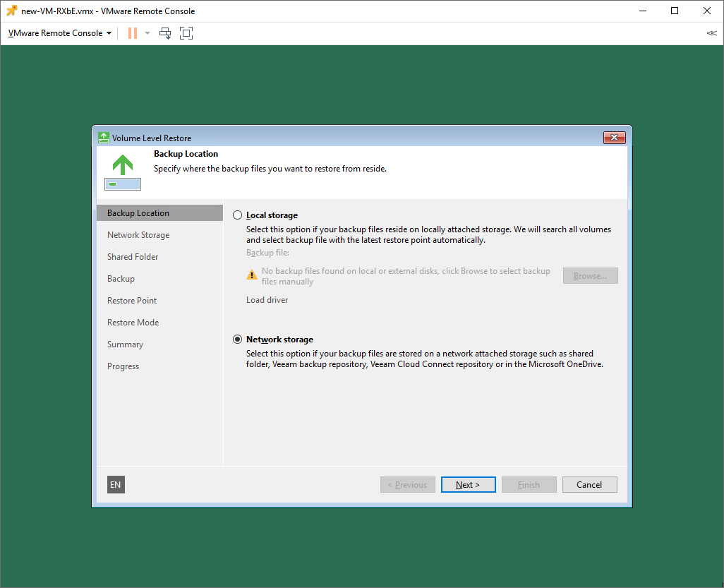Click the 'No backup files found' warning message
The height and width of the screenshot is (588, 724).
pyautogui.click(x=406, y=276)
